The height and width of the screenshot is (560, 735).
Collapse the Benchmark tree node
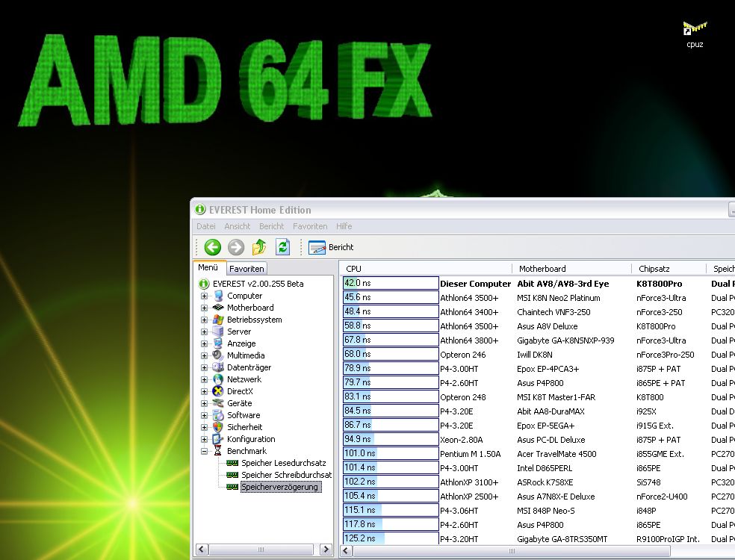pyautogui.click(x=205, y=451)
